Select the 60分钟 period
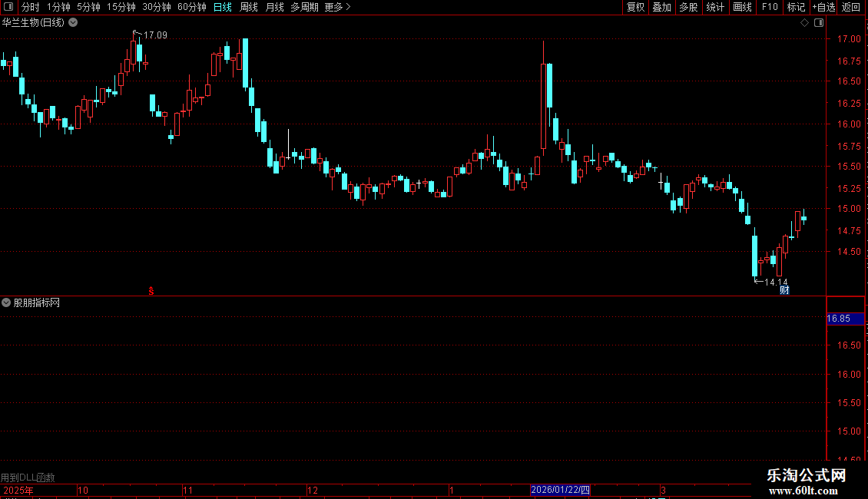 coord(191,7)
